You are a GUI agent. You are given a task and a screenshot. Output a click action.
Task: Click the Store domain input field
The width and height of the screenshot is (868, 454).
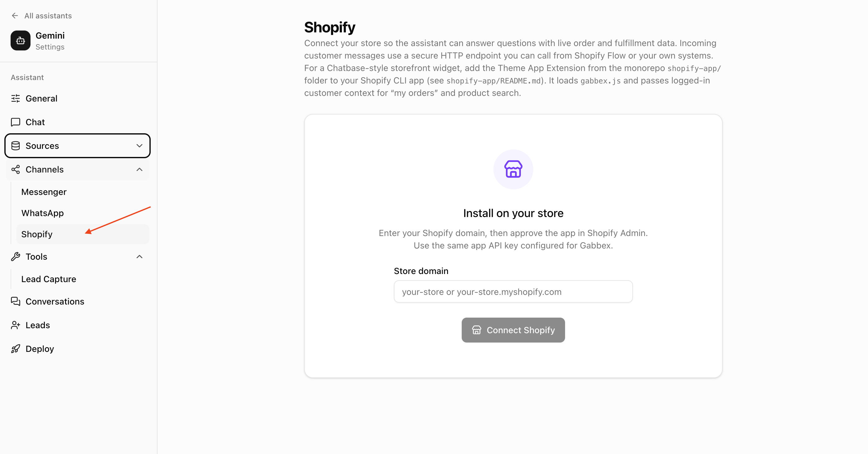[x=512, y=291]
